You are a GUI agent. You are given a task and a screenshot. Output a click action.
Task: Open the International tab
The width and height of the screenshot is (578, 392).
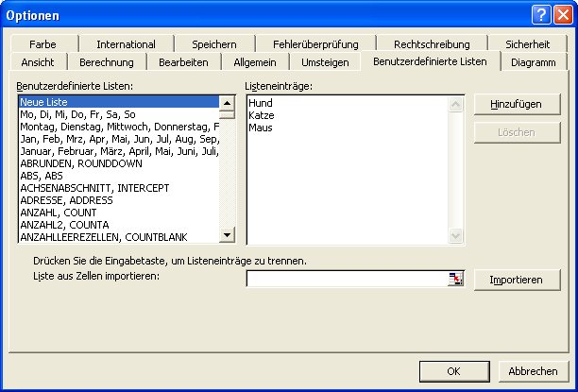pos(126,44)
